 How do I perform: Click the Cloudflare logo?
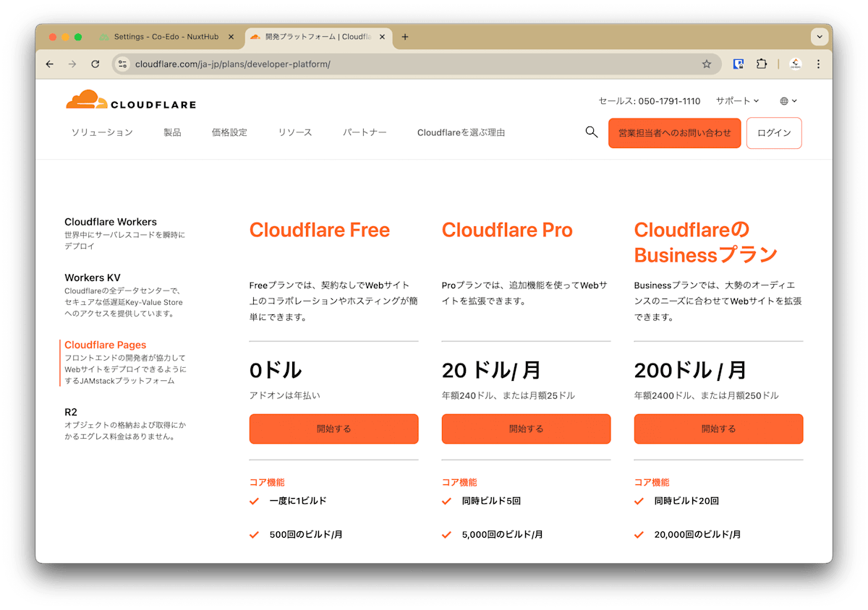pos(131,100)
